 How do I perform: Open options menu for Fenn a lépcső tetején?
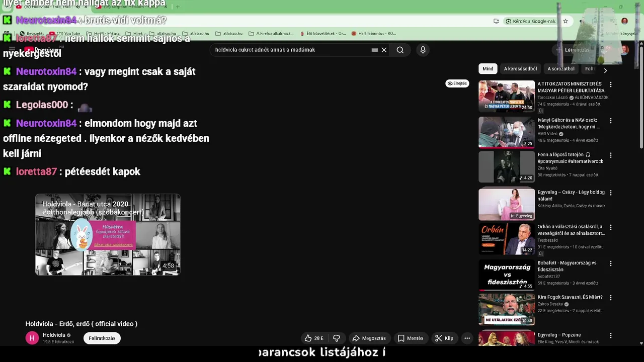611,155
